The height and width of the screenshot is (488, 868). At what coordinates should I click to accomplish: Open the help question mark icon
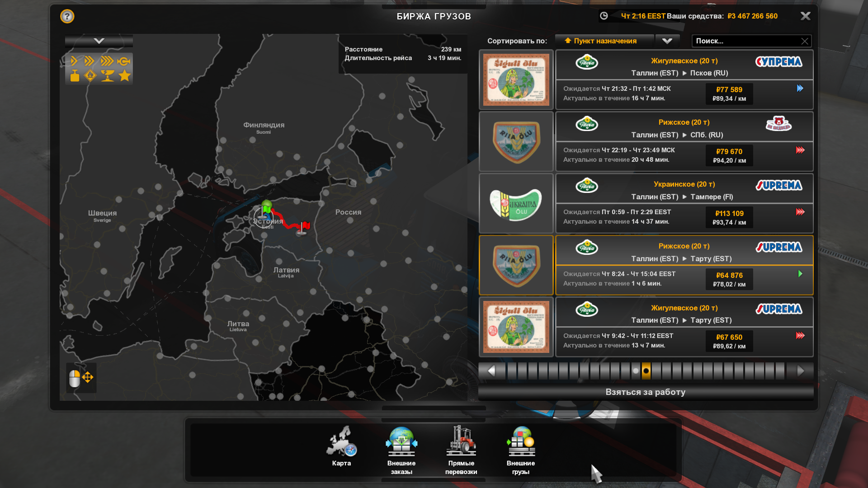tap(67, 17)
